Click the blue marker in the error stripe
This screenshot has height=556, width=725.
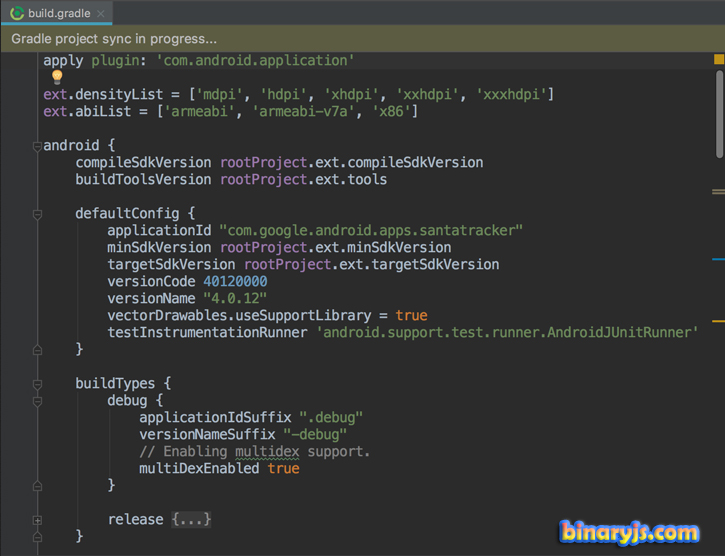click(718, 259)
